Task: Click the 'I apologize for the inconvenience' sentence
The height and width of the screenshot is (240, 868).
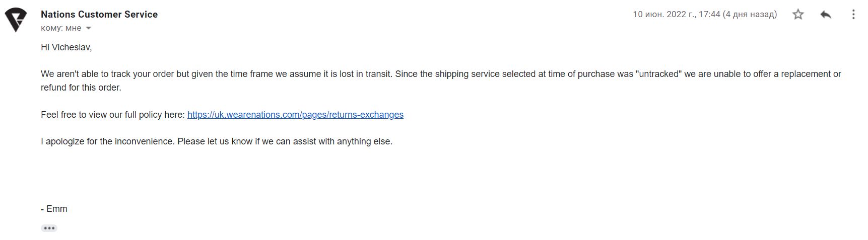Action: [x=108, y=141]
